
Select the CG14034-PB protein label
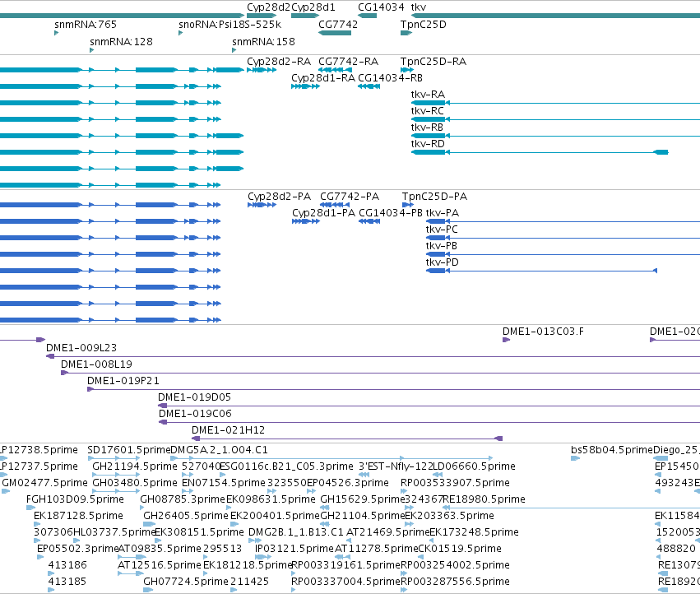coord(391,213)
